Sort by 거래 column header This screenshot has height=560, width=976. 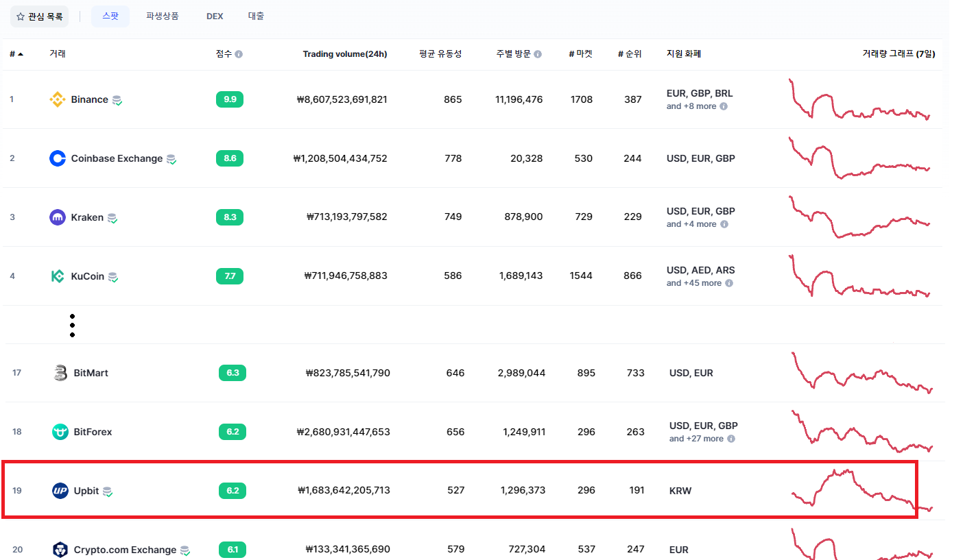58,54
